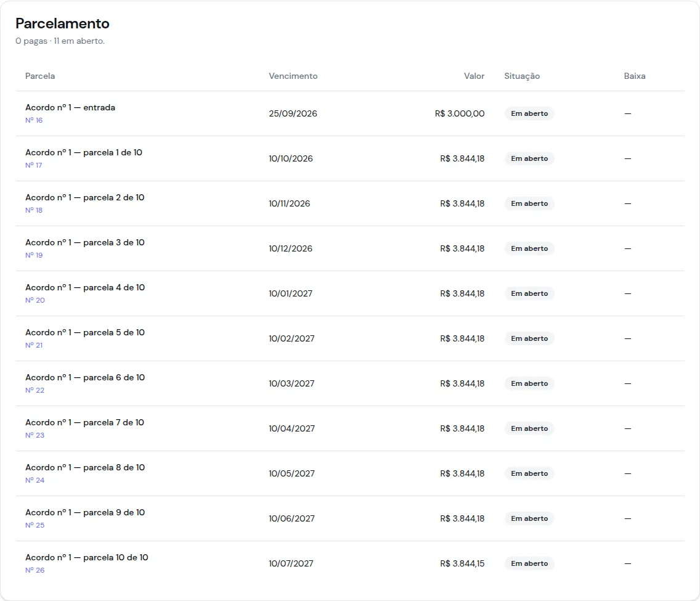700x601 pixels.
Task: Click the due date 25/09/2026
Action: tap(293, 114)
